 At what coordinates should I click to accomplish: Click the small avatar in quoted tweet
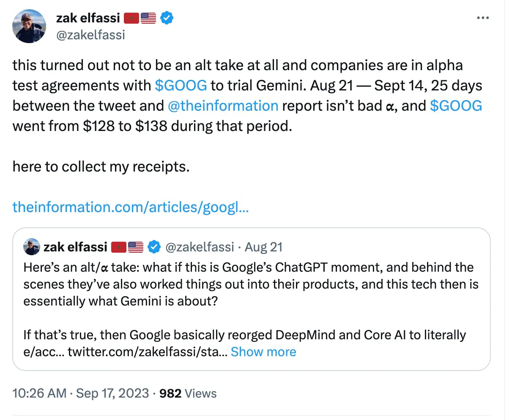31,247
